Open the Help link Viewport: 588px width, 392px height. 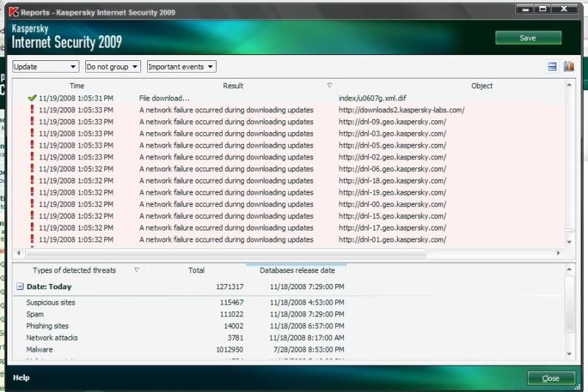(21, 377)
